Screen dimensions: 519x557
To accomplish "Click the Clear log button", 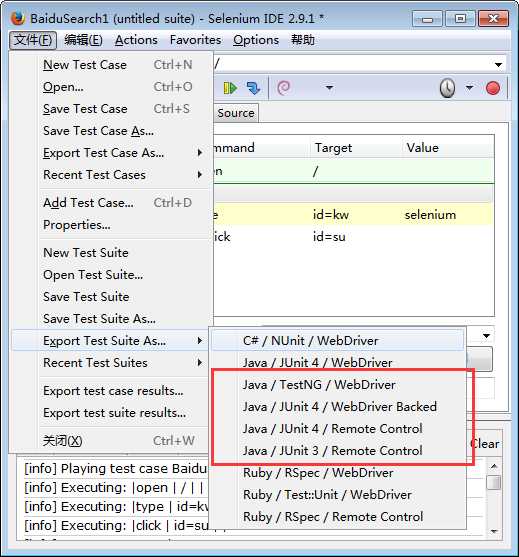I will (x=485, y=444).
